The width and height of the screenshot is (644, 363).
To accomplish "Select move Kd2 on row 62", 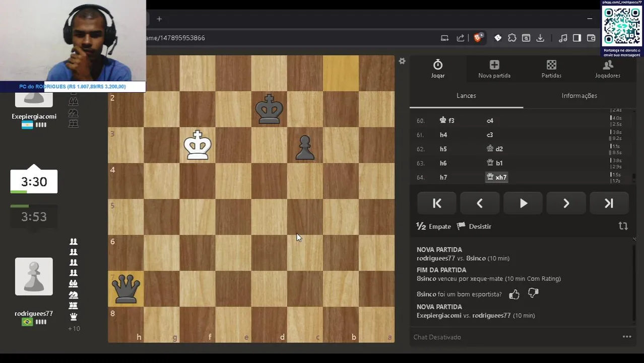I will click(x=494, y=149).
